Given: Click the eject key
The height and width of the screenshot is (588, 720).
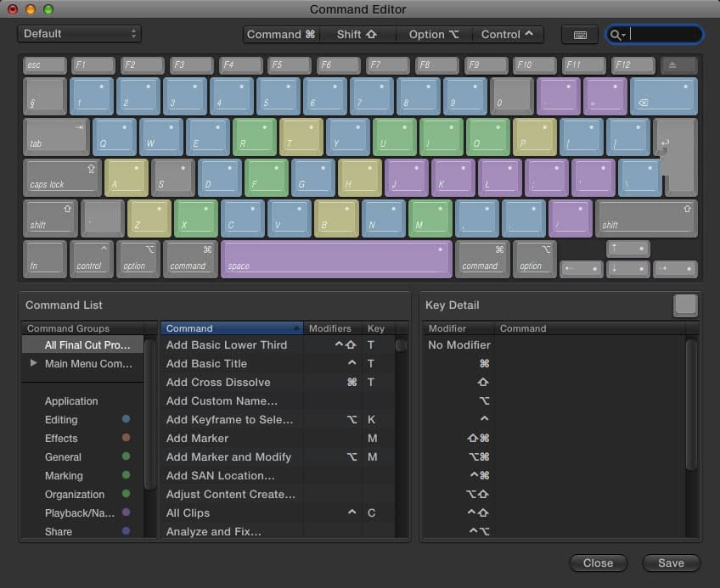Looking at the screenshot, I should point(678,65).
